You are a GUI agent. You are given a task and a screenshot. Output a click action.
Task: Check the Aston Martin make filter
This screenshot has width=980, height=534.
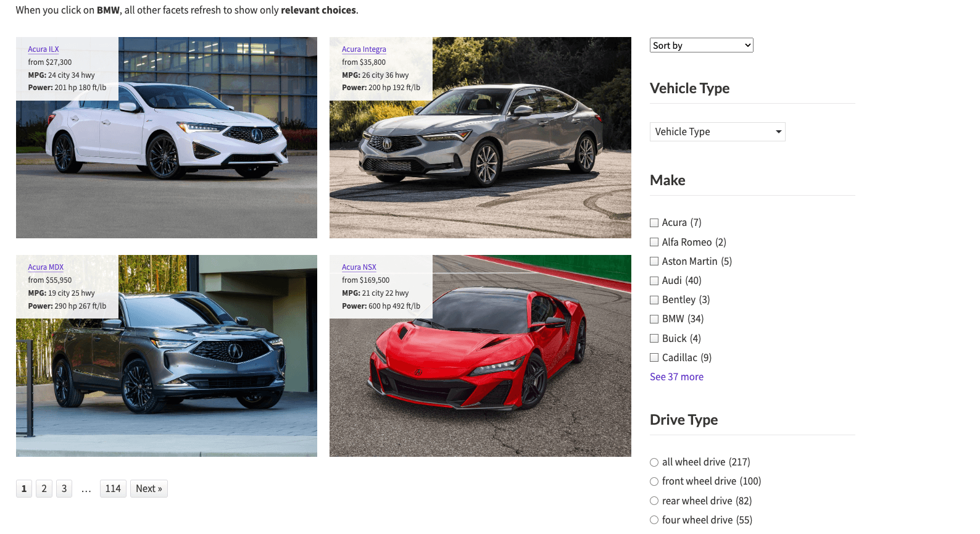tap(654, 261)
